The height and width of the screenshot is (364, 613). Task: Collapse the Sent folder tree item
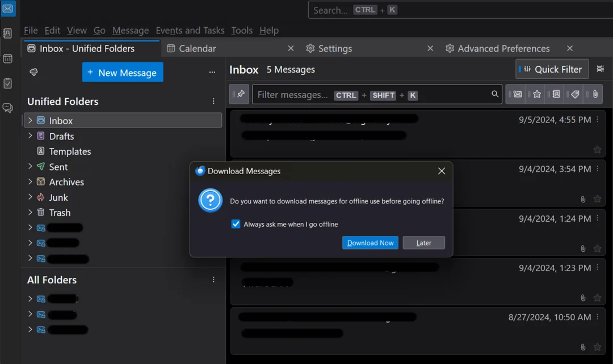click(30, 167)
